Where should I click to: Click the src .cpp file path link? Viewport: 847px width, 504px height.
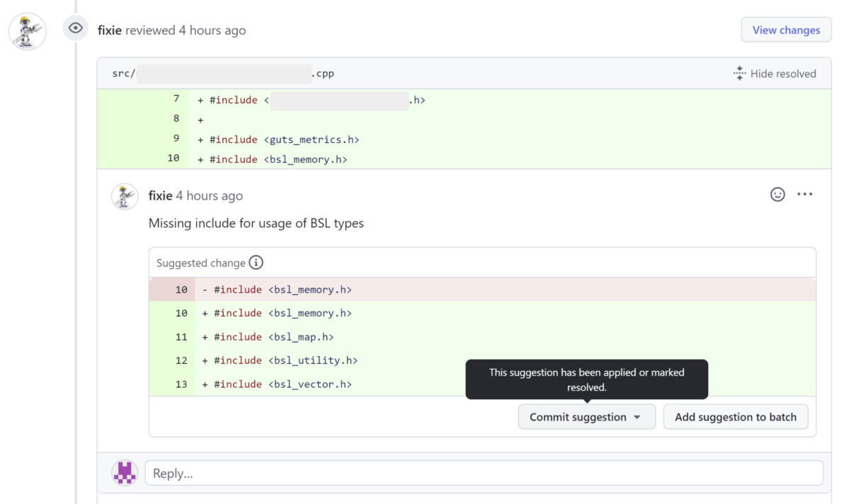(x=223, y=74)
